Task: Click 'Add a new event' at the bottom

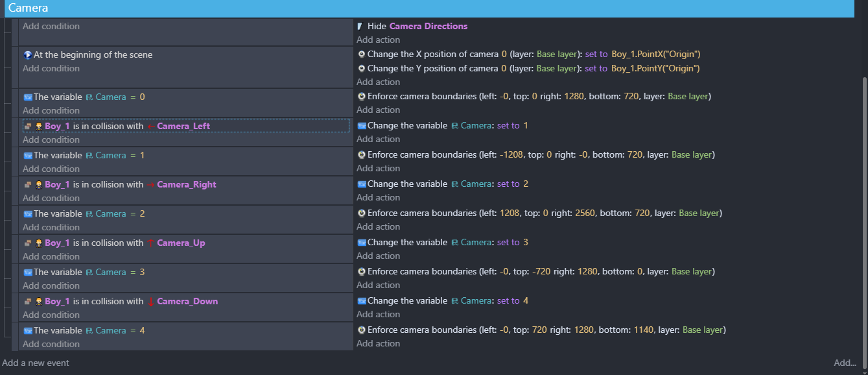Action: pos(36,363)
